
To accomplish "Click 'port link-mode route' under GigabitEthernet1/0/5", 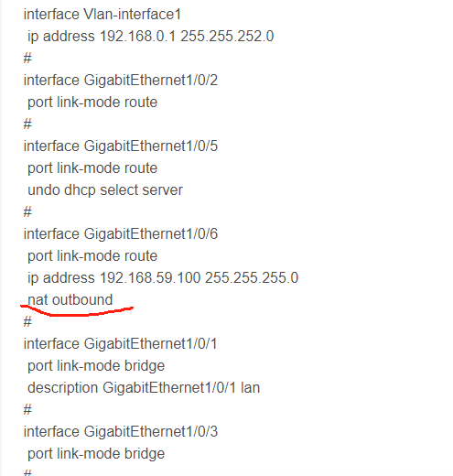I will pos(92,168).
